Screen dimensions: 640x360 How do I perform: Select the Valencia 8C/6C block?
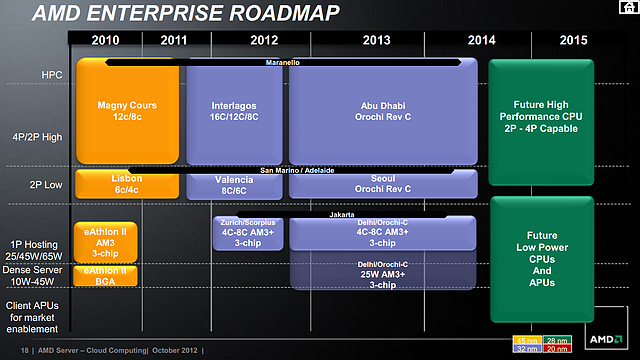(234, 185)
